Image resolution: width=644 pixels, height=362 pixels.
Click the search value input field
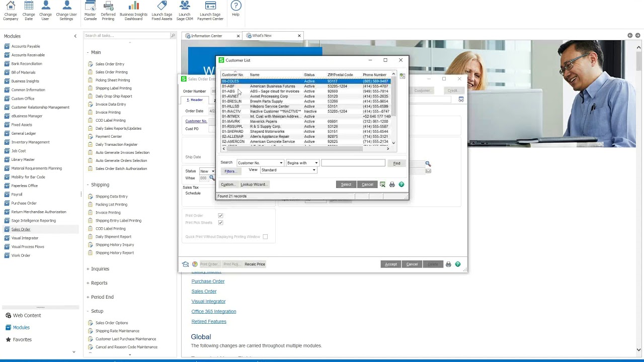353,163
